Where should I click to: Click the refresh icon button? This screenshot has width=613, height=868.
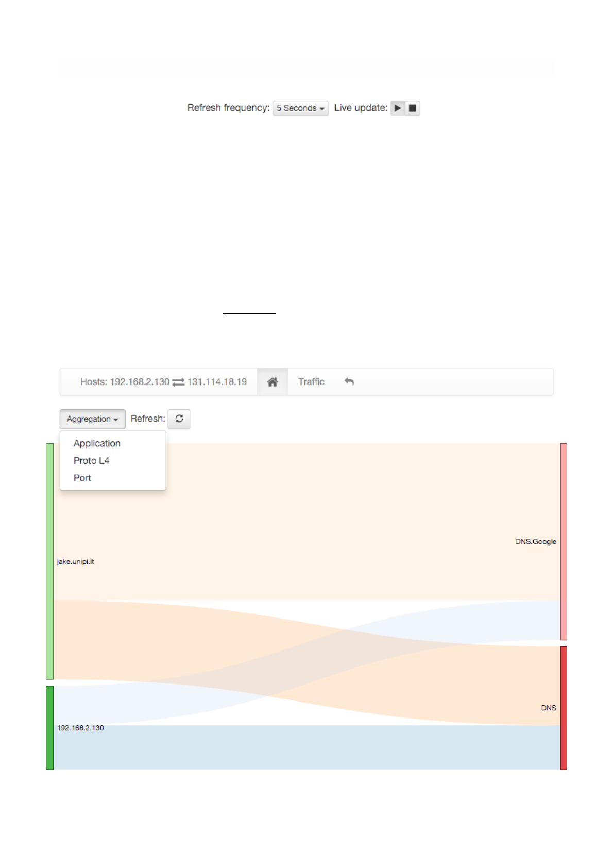pos(179,419)
